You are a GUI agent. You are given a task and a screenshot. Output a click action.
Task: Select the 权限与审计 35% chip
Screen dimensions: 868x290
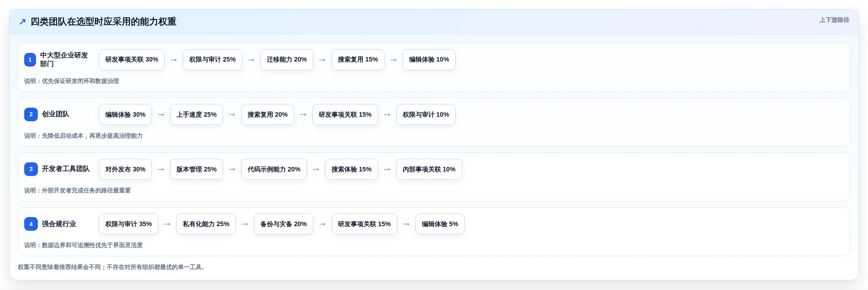coord(129,224)
